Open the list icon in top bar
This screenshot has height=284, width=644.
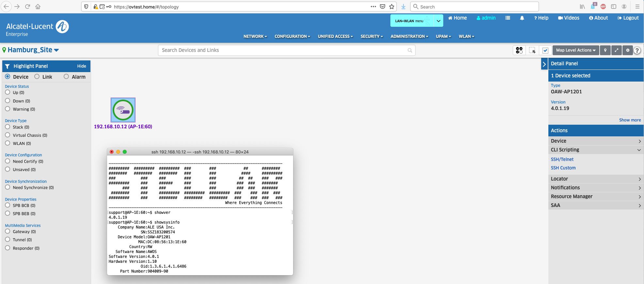[x=508, y=18]
